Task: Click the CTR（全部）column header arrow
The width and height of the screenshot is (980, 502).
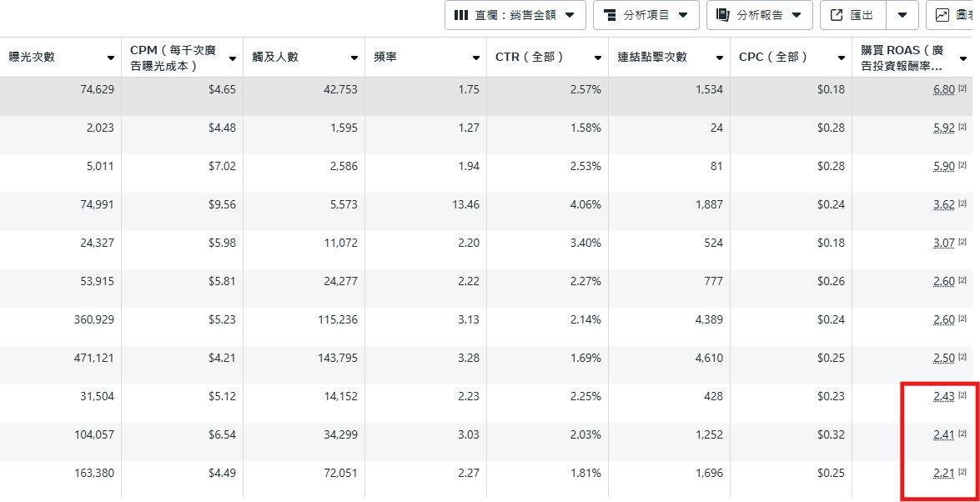Action: [x=598, y=58]
